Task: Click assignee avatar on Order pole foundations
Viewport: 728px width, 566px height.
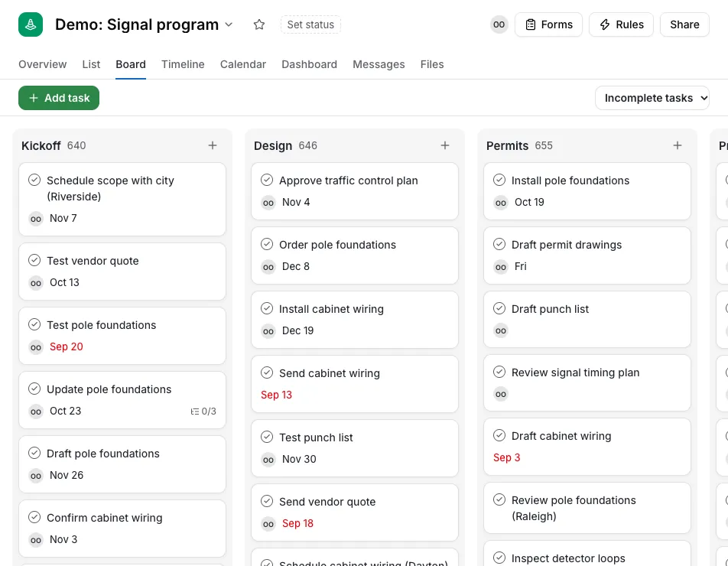Action: (x=268, y=266)
